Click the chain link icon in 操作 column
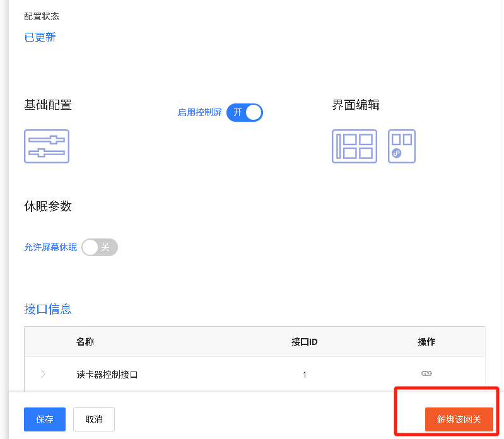 (426, 374)
